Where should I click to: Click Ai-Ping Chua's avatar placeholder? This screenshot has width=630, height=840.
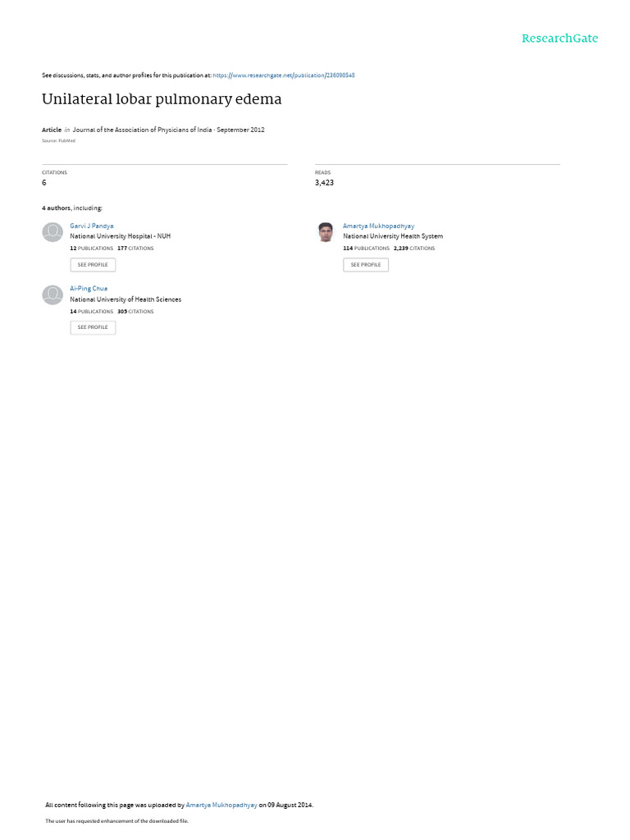pos(52,294)
